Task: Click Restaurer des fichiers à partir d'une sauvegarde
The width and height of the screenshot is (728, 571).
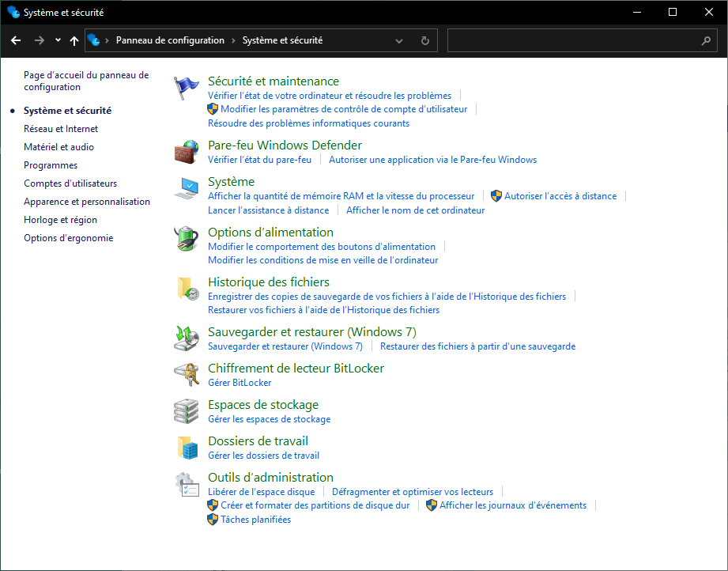Action: coord(477,346)
